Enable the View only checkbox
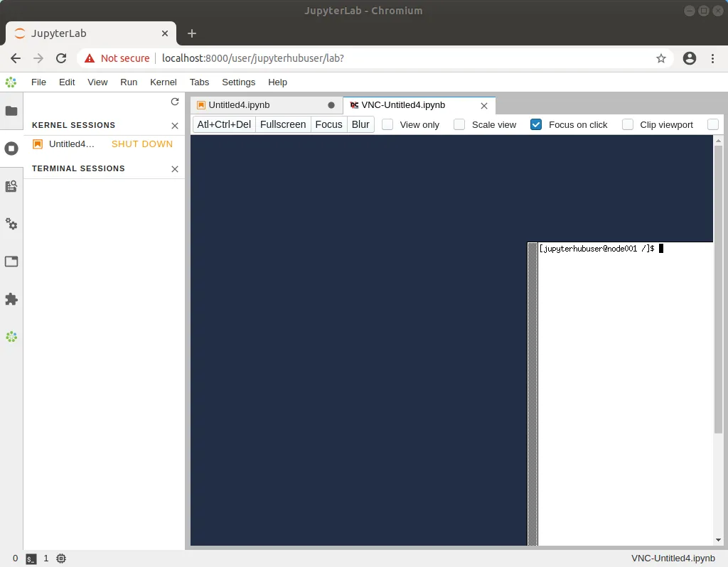This screenshot has height=567, width=728. coord(387,125)
